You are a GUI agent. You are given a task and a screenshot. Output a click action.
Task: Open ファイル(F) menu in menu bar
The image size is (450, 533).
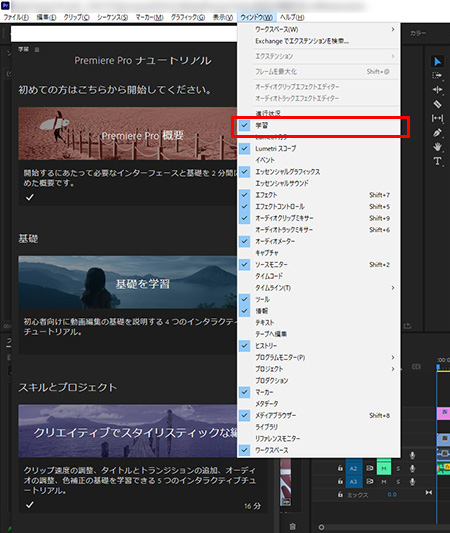(16, 17)
